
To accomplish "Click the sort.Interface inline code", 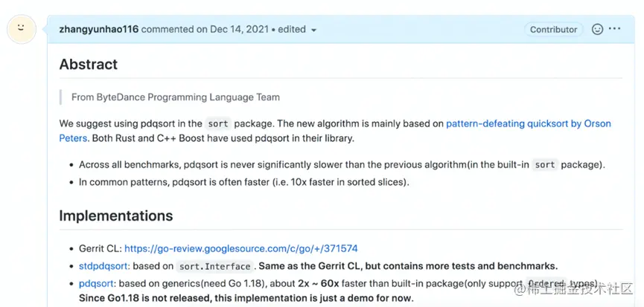I will [215, 266].
